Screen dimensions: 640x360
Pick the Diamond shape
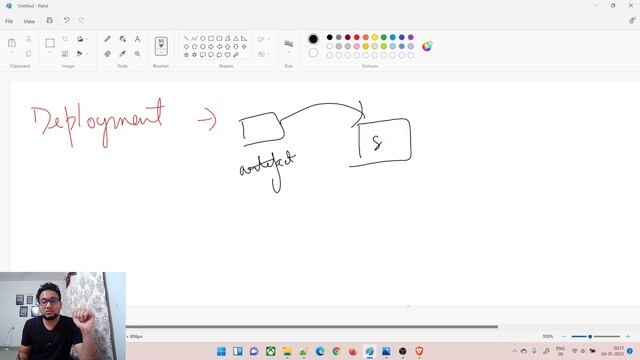click(187, 47)
